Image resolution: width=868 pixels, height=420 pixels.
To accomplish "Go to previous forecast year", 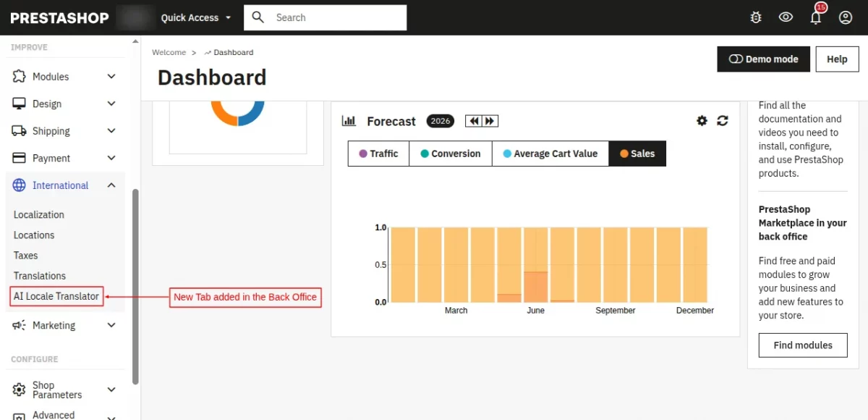I will [474, 121].
